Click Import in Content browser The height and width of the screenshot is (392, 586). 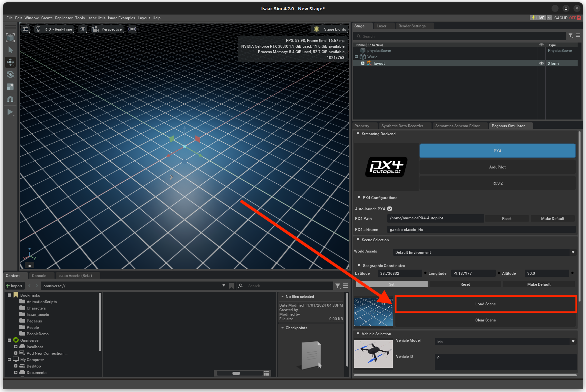14,286
